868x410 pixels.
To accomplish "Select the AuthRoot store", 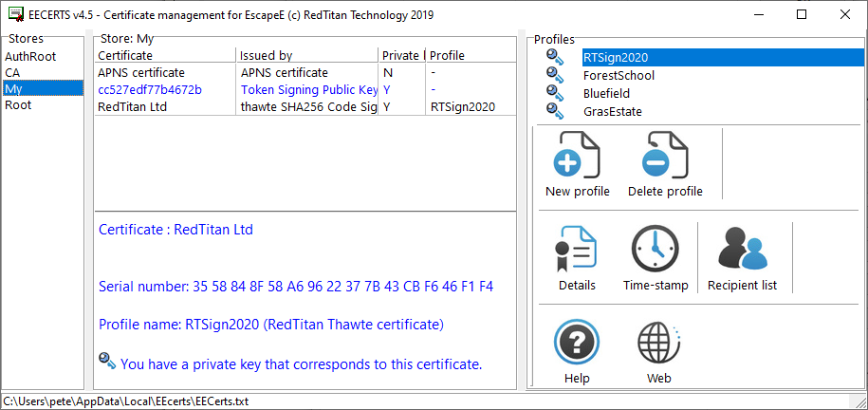I will pos(30,57).
